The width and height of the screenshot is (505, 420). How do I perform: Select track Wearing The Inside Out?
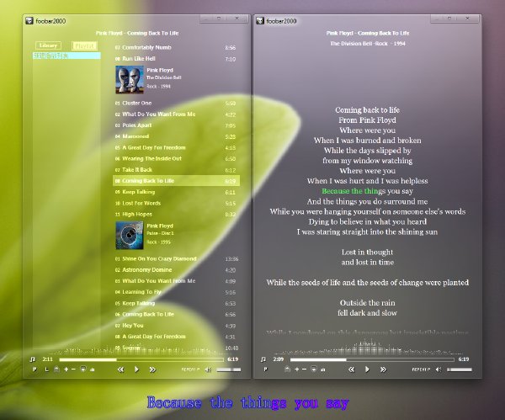pyautogui.click(x=176, y=159)
